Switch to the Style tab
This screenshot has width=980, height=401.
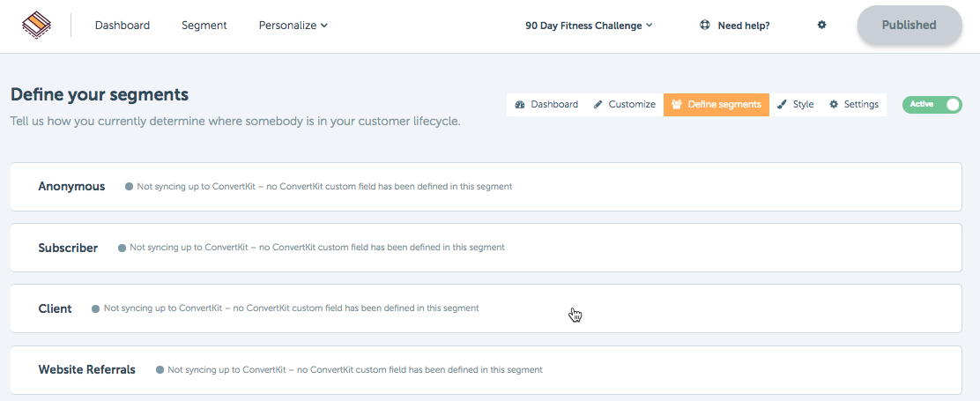pos(796,104)
